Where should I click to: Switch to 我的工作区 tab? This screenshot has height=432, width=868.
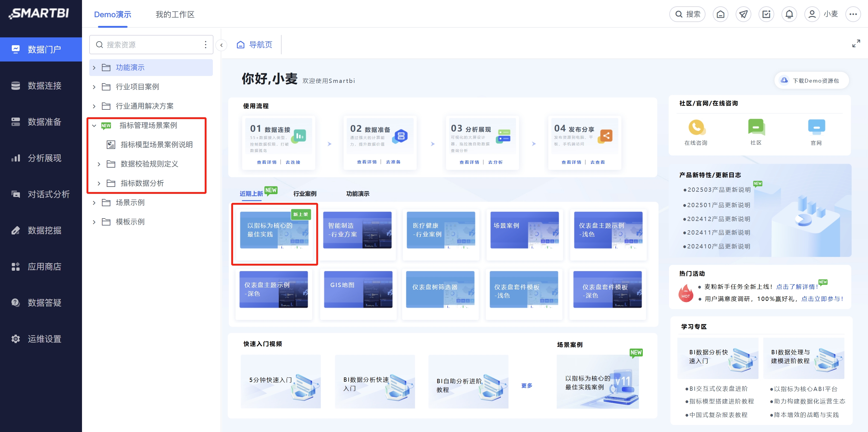click(175, 14)
